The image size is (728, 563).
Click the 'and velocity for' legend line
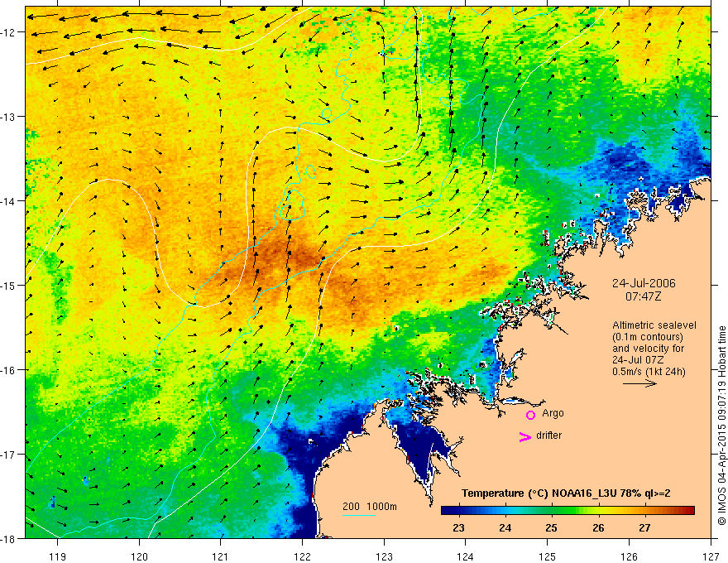648,349
